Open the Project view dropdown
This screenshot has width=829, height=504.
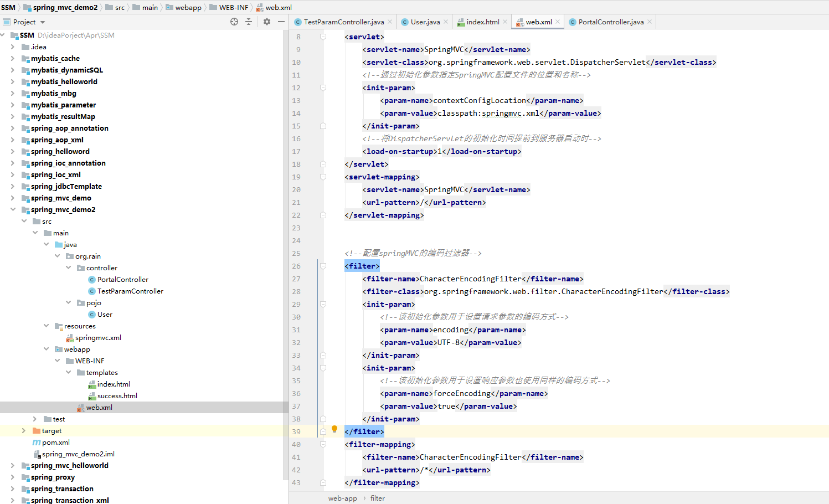pos(43,22)
